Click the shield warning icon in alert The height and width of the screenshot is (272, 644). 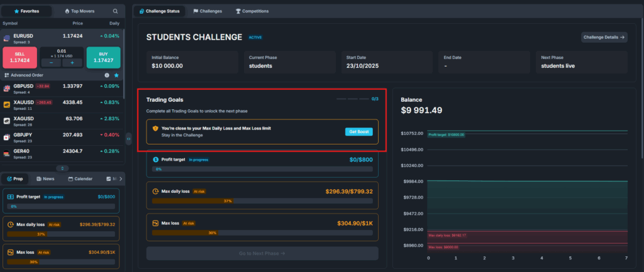[155, 128]
